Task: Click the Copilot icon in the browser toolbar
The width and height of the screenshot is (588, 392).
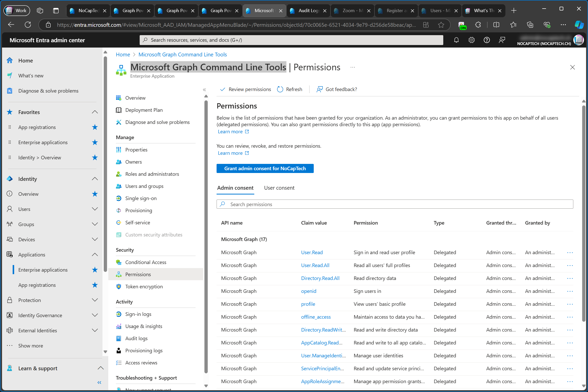Action: 579,25
